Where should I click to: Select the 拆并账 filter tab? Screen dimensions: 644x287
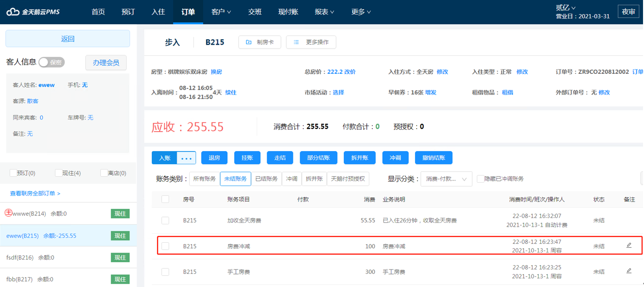pyautogui.click(x=314, y=179)
